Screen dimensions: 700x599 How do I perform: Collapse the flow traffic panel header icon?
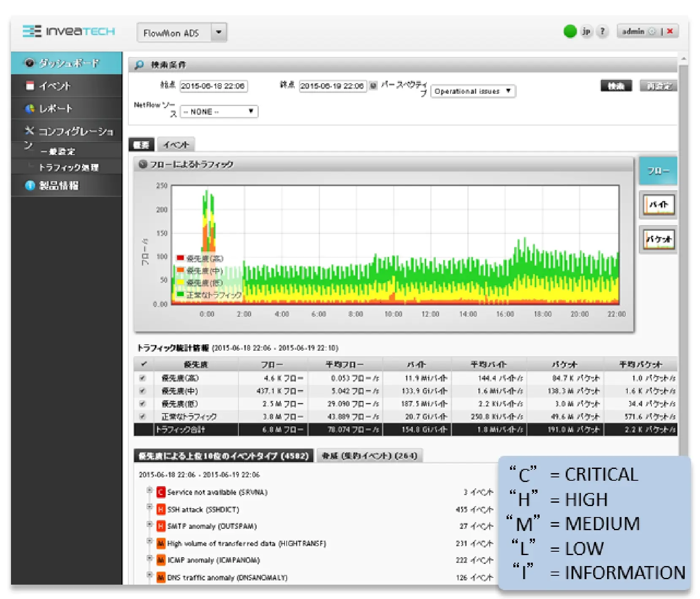click(143, 164)
